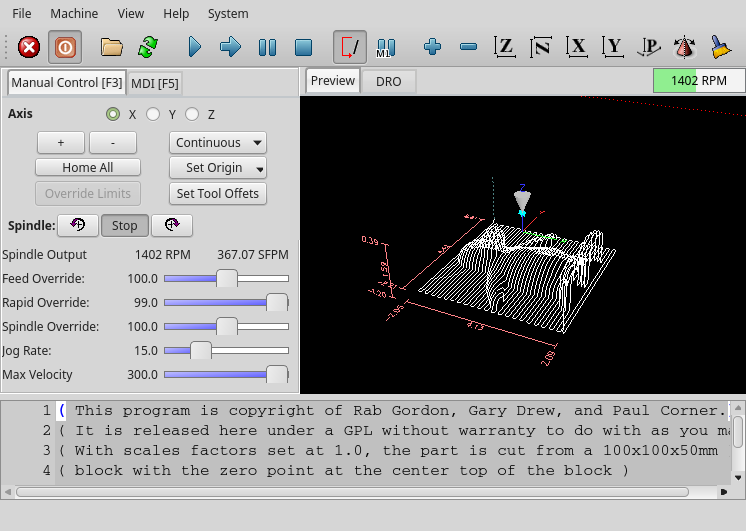Toggle the machine power button
The image size is (746, 531).
coord(65,47)
